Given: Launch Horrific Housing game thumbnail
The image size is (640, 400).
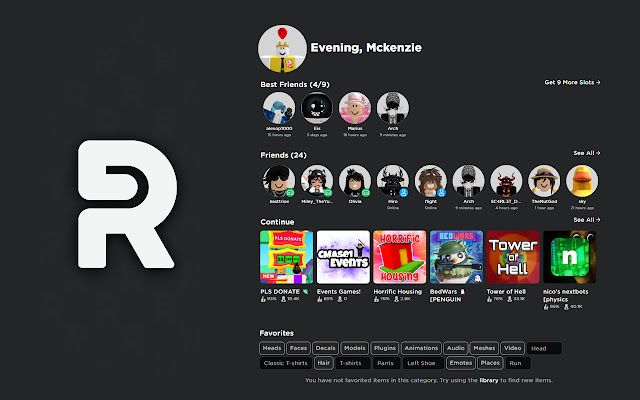Looking at the screenshot, I should [x=400, y=257].
